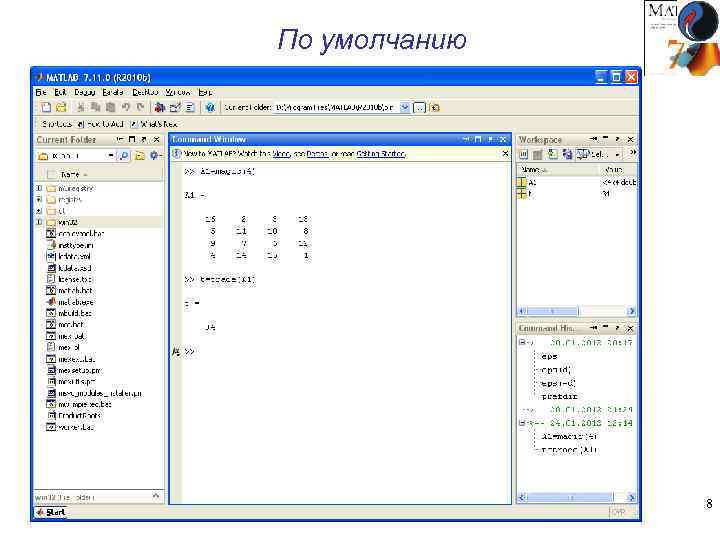The image size is (720, 540).
Task: Dismiss the Command Window info bar
Action: coord(505,153)
